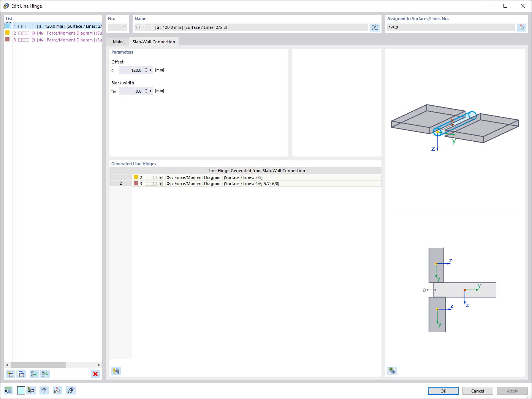The width and height of the screenshot is (532, 399).
Task: Select light blue color swatch of list item 1
Action: click(x=8, y=26)
